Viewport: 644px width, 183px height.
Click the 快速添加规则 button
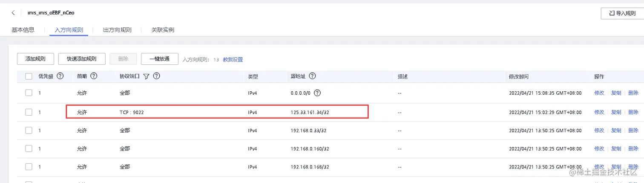[x=82, y=59]
